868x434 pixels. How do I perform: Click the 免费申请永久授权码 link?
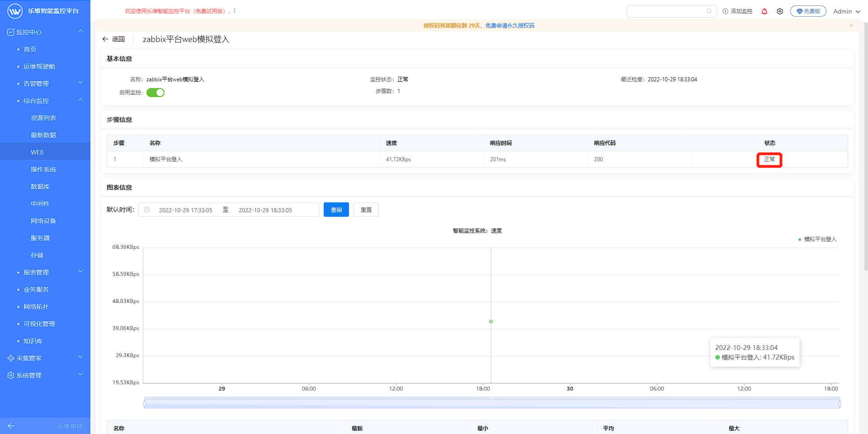pos(510,26)
